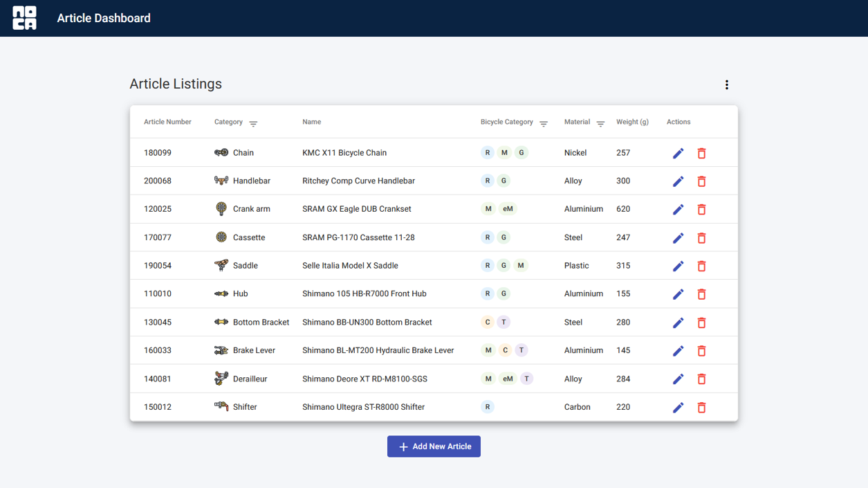Select article number 200068

click(x=158, y=181)
